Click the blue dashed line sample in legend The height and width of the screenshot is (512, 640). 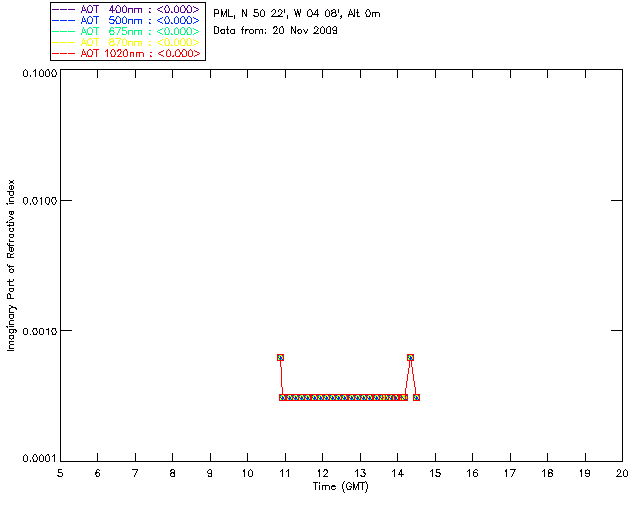point(64,20)
